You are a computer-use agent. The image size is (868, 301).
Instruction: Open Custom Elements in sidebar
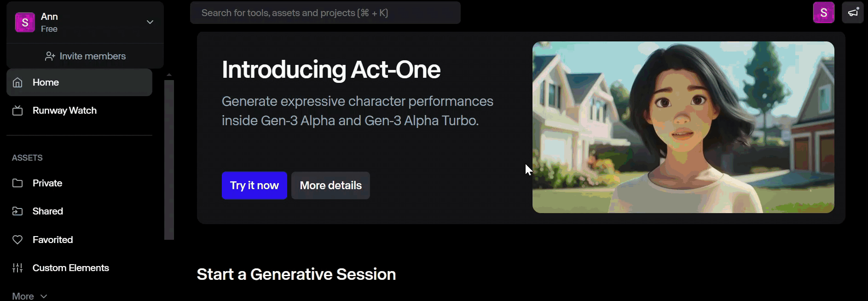click(70, 268)
